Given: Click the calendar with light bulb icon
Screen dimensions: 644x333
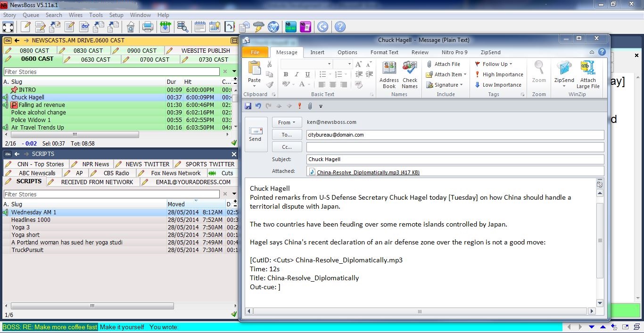Looking at the screenshot, I should pos(215,26).
